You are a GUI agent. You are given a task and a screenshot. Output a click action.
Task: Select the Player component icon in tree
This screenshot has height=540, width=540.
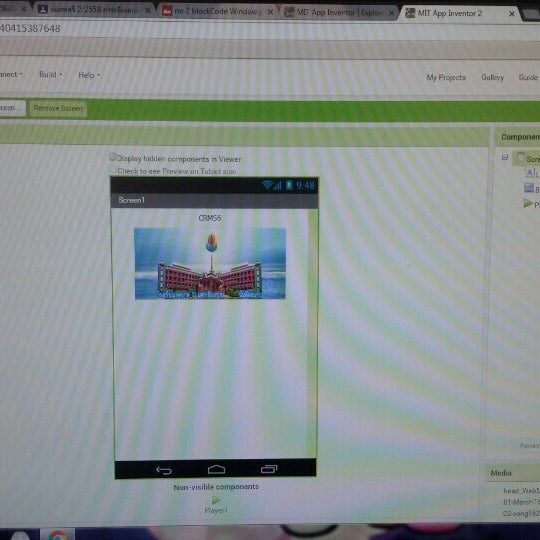pos(528,203)
